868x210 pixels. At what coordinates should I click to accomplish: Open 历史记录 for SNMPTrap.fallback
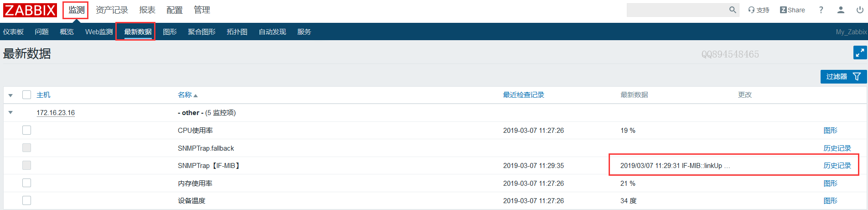pyautogui.click(x=837, y=148)
